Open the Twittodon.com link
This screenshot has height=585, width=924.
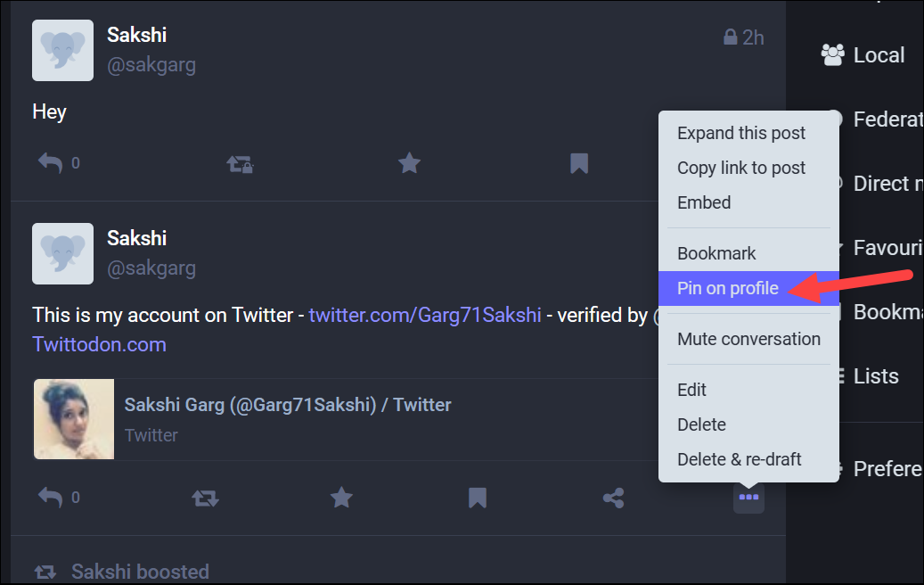pos(99,344)
